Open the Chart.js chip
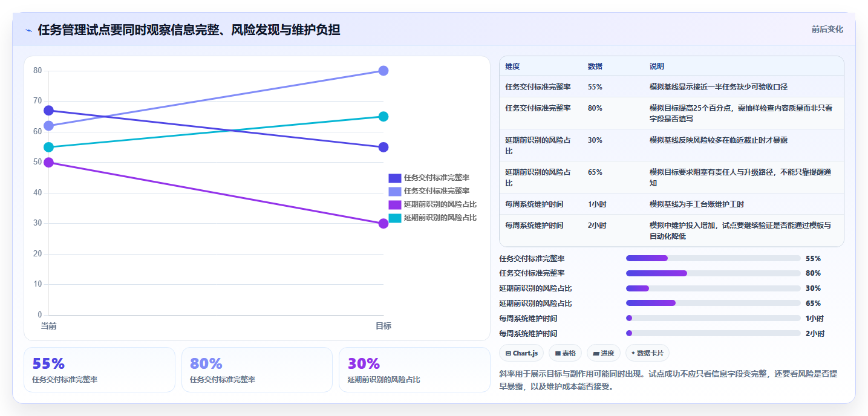This screenshot has width=868, height=416. click(521, 353)
